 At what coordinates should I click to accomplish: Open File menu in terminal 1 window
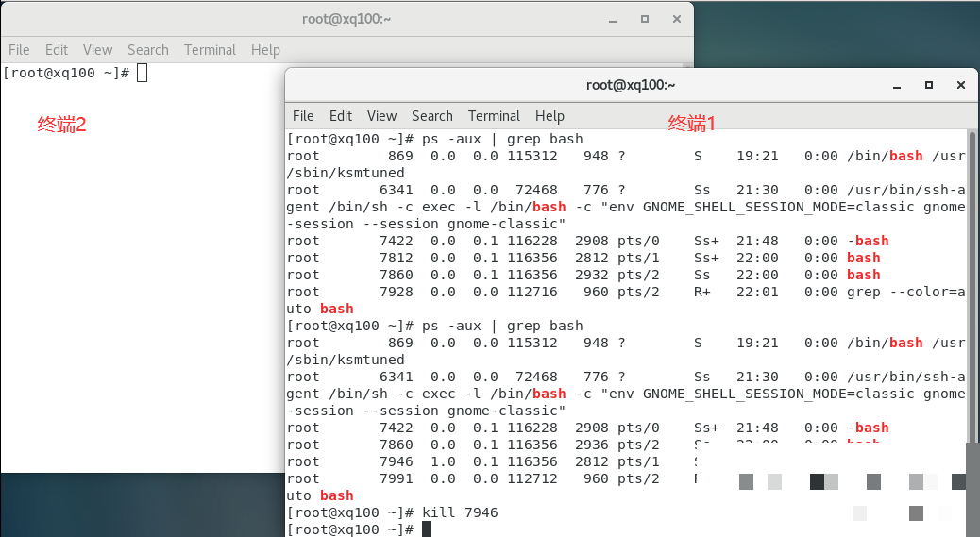pyautogui.click(x=303, y=116)
